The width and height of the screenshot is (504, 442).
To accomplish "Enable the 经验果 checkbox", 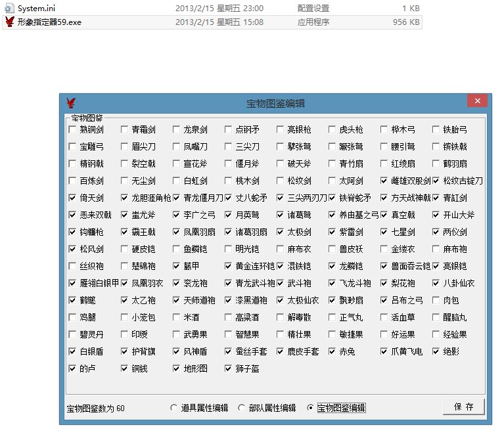I will click(436, 334).
